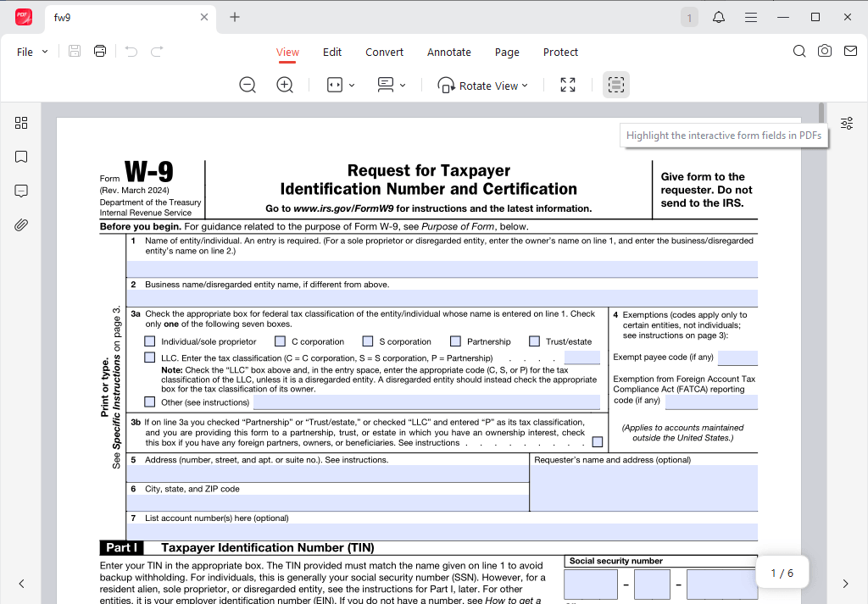Screen dimensions: 868x604
Task: Click the red PDF application logo
Action: pyautogui.click(x=23, y=17)
